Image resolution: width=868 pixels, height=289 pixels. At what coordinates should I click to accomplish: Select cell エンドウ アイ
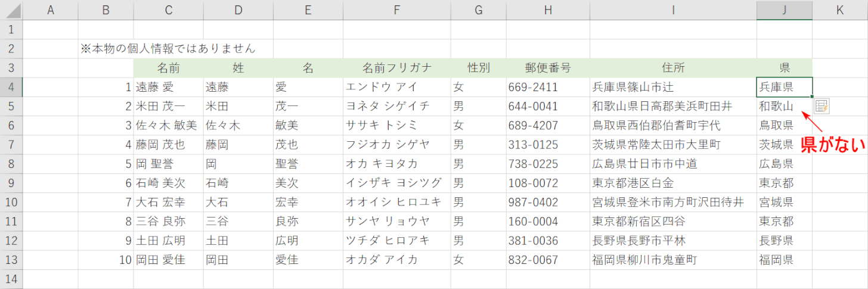coord(396,87)
